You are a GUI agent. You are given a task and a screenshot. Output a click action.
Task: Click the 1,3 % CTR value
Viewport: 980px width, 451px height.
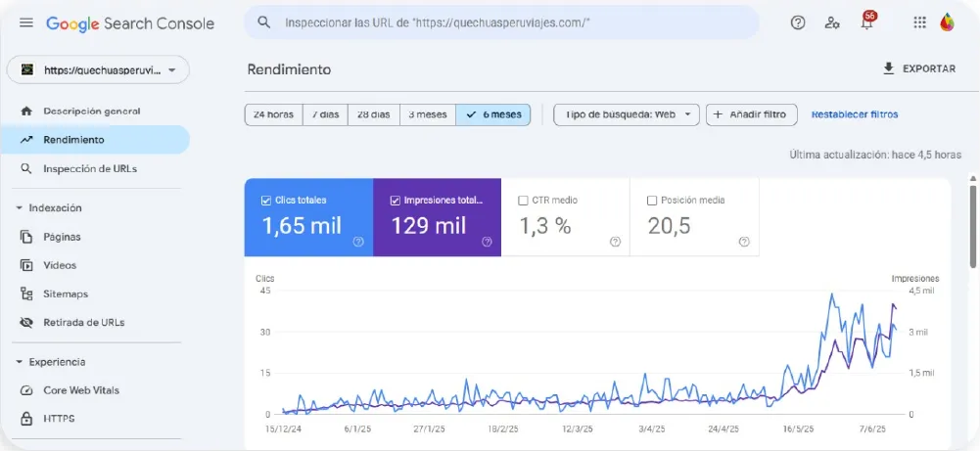(x=545, y=225)
